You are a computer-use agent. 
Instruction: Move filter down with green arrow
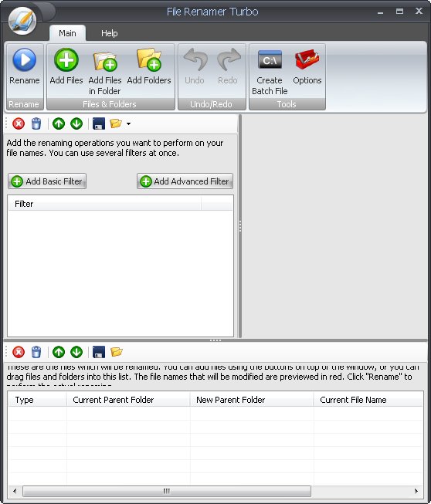[x=76, y=123]
